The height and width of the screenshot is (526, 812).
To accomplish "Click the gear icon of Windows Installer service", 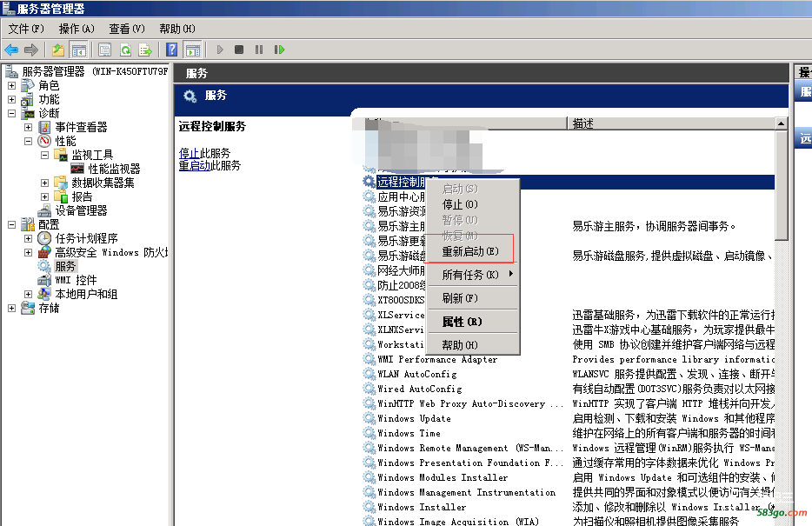I will coord(369,507).
